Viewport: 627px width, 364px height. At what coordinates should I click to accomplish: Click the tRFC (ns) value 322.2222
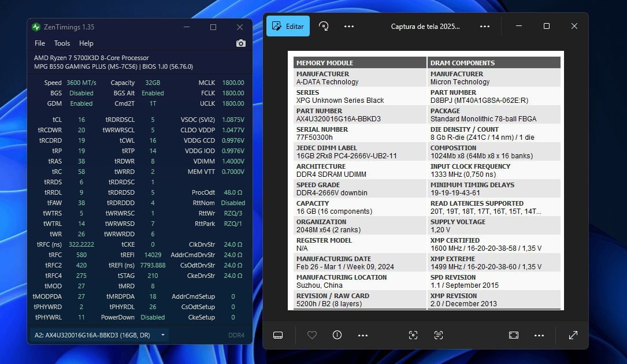[81, 244]
